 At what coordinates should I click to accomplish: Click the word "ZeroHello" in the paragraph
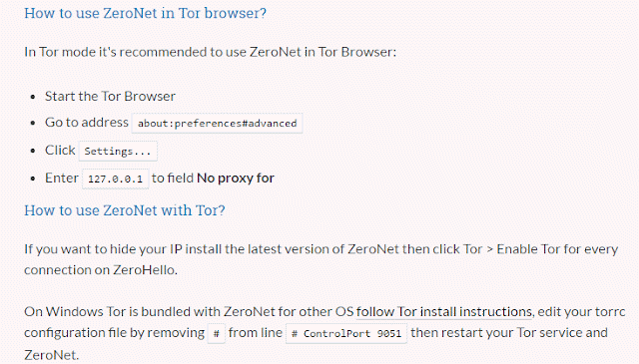(144, 270)
